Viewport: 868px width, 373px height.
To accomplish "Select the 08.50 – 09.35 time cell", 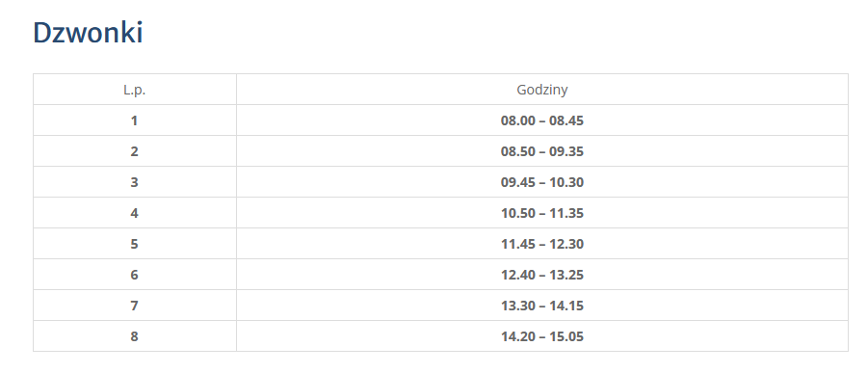I will click(x=542, y=151).
